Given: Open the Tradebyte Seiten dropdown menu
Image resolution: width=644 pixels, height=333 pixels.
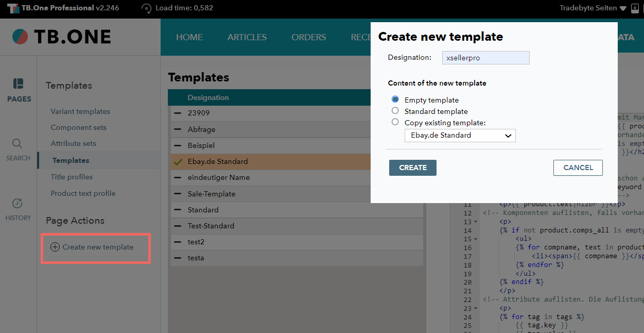Looking at the screenshot, I should point(593,8).
